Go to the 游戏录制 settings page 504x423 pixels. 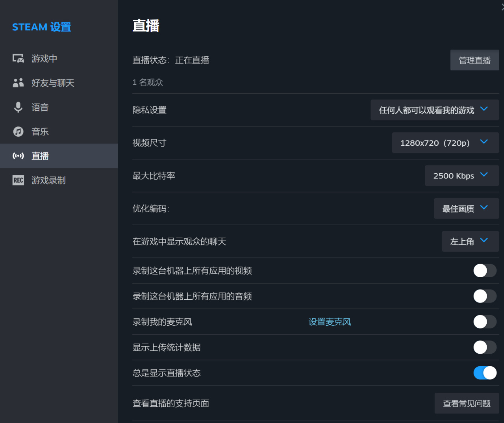coord(59,180)
